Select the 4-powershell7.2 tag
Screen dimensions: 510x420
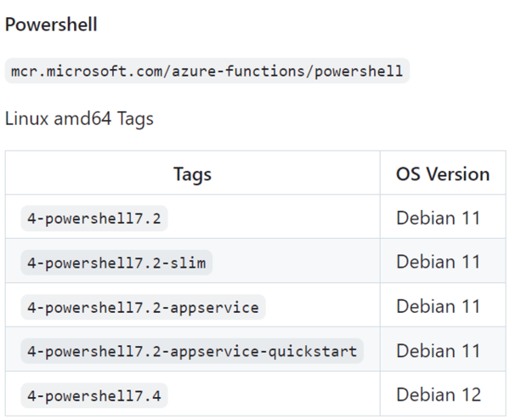(x=93, y=219)
